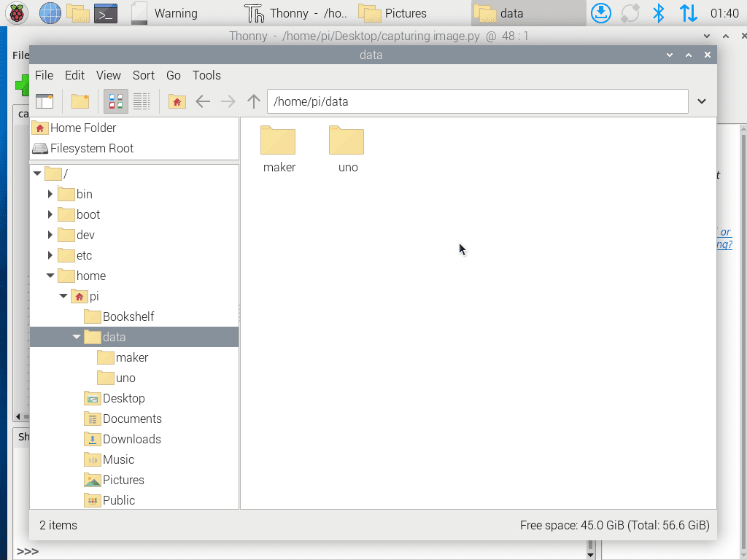Go up one directory level
This screenshot has width=747, height=560.
pos(253,101)
